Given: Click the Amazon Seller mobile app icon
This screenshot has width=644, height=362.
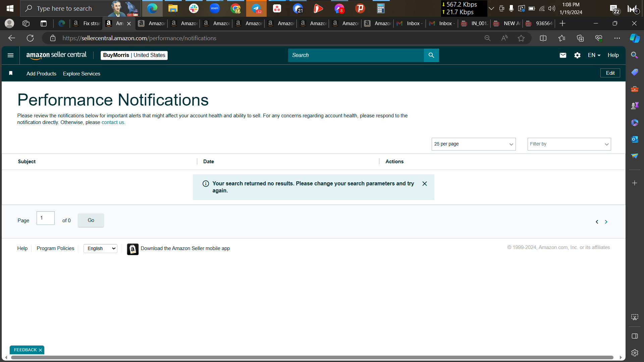Looking at the screenshot, I should (132, 249).
